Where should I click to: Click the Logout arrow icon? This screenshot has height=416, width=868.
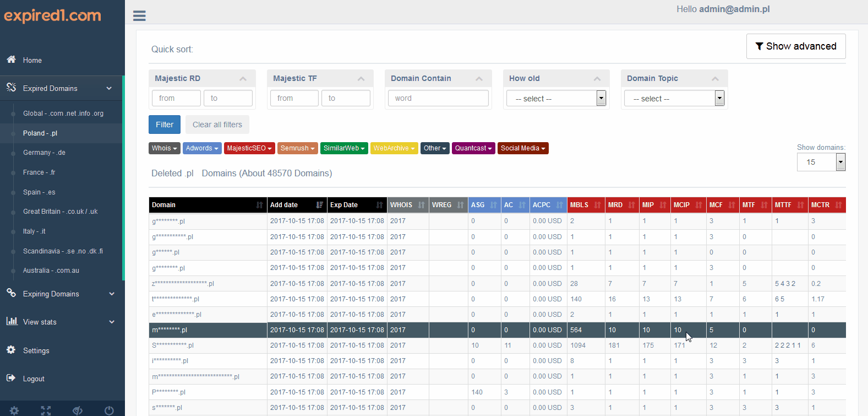pyautogui.click(x=11, y=378)
